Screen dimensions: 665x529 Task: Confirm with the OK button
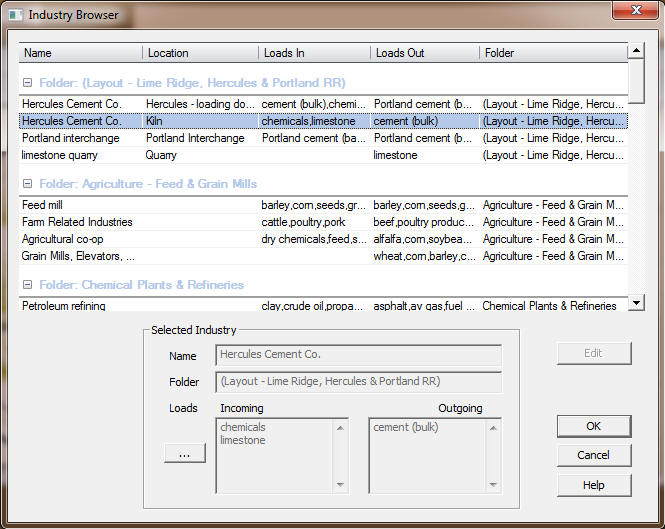click(x=594, y=426)
